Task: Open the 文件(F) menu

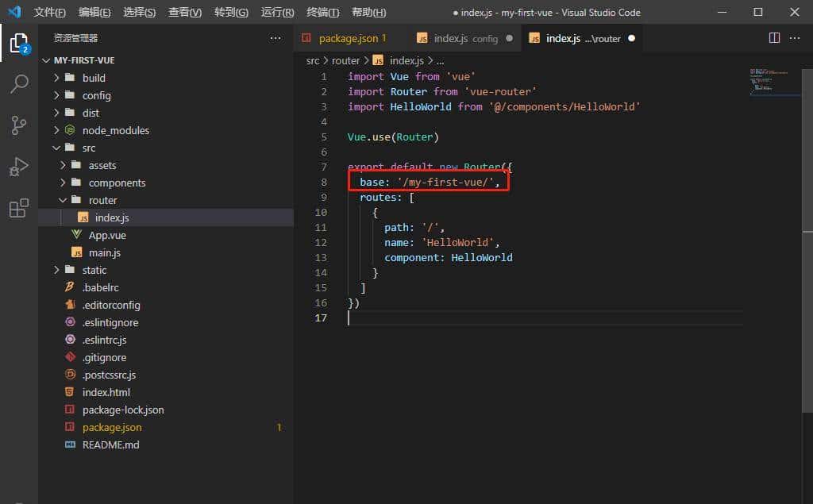Action: pyautogui.click(x=49, y=13)
